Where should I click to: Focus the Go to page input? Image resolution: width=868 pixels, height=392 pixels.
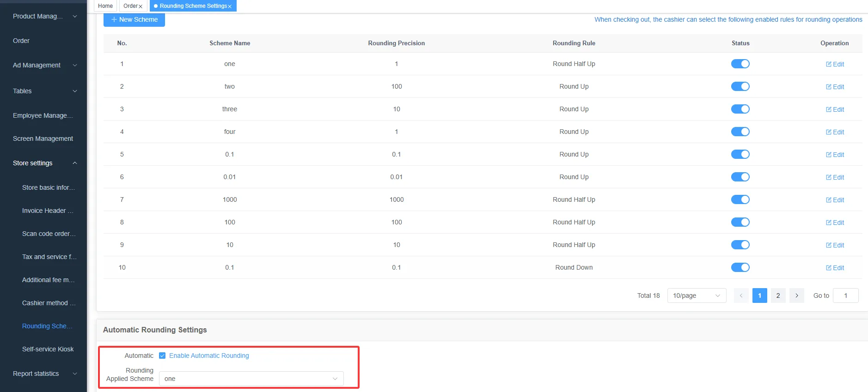click(846, 296)
